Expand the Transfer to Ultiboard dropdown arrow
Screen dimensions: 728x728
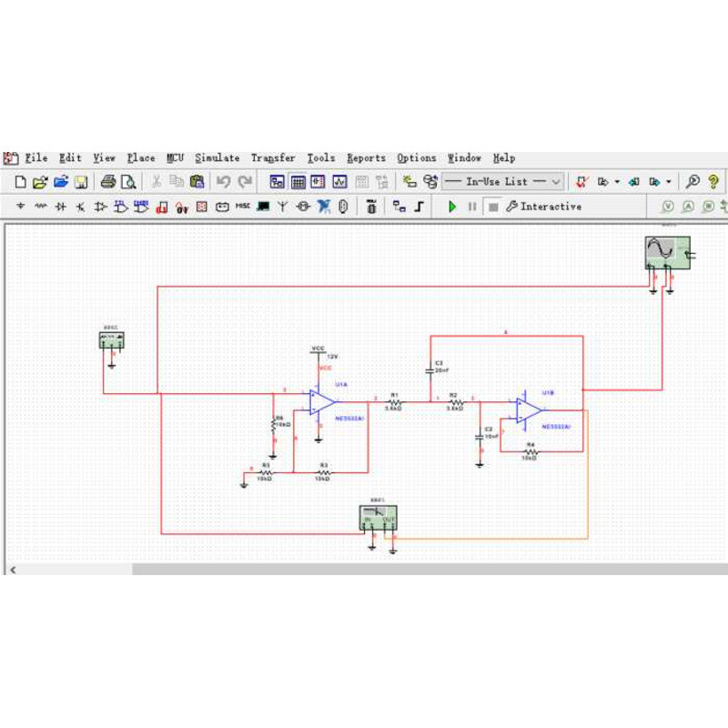617,181
